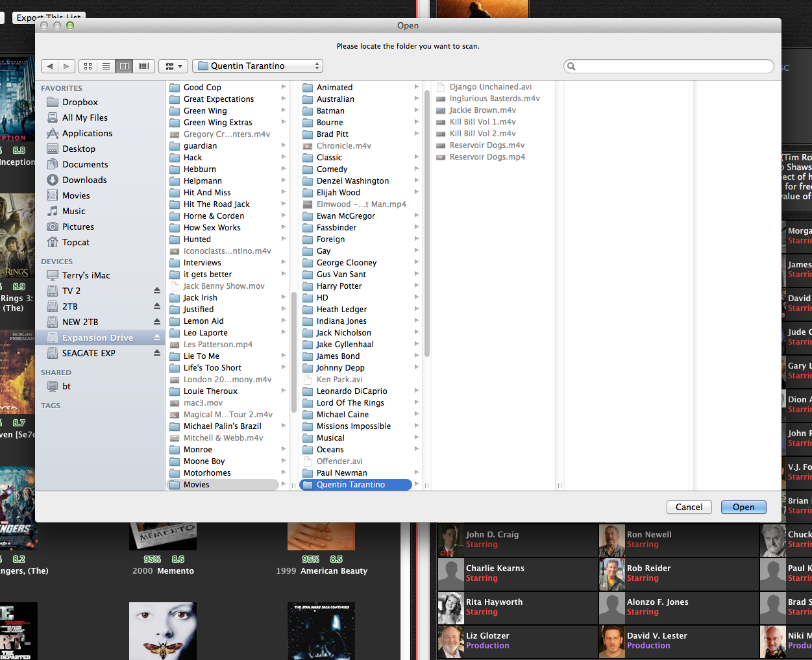This screenshot has height=660, width=812.
Task: Go forward using the right arrow button
Action: pos(66,66)
